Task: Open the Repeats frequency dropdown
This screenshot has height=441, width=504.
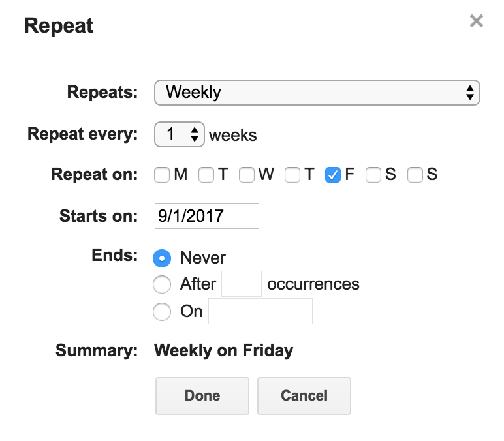Action: point(317,93)
